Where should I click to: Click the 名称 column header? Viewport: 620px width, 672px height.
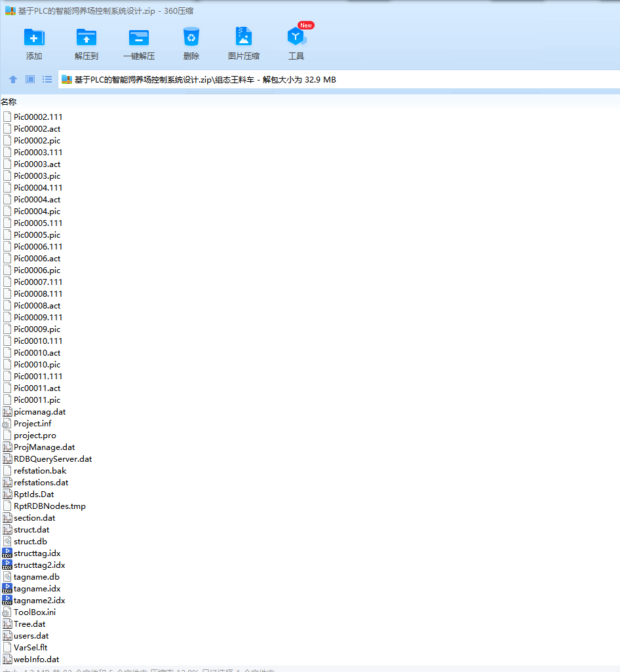pos(9,102)
